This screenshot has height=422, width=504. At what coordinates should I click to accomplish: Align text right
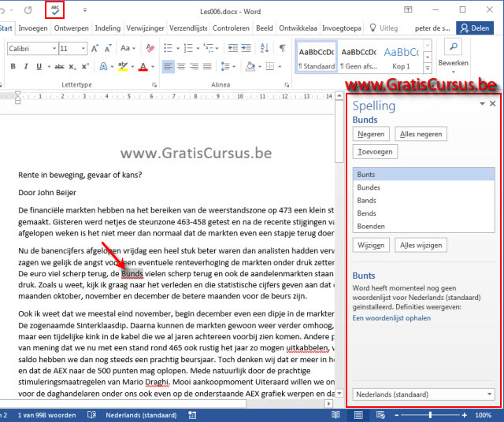[x=195, y=67]
